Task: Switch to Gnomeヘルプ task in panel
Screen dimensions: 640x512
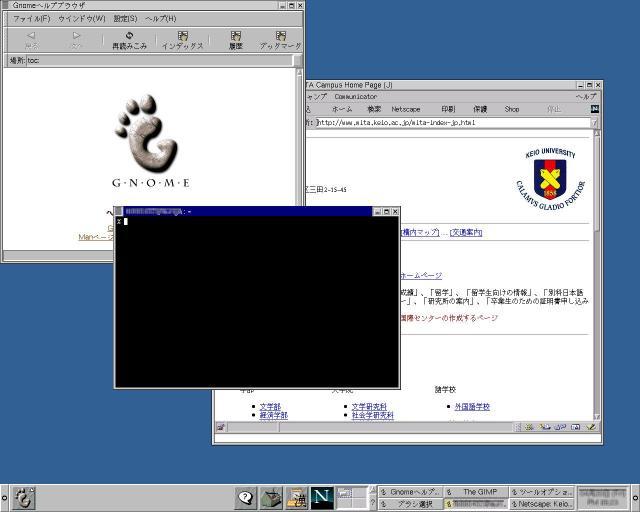Action: 410,492
